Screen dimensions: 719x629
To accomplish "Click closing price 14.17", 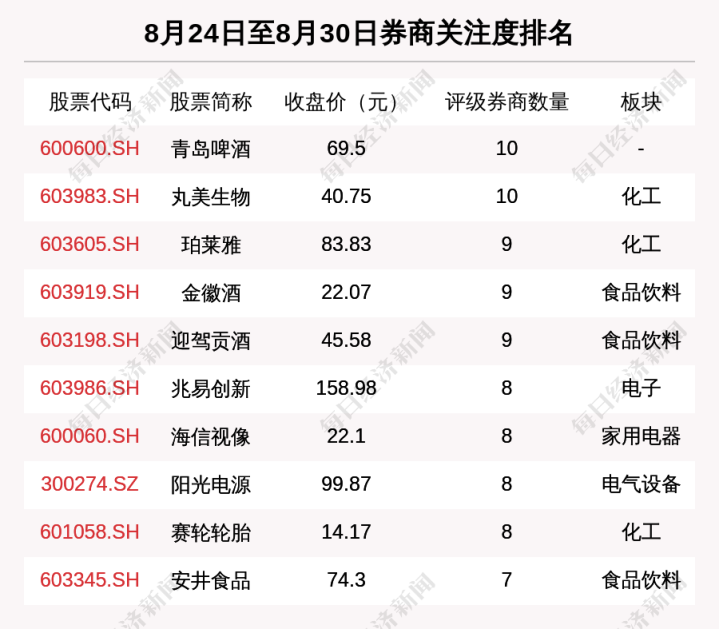I will click(346, 532).
